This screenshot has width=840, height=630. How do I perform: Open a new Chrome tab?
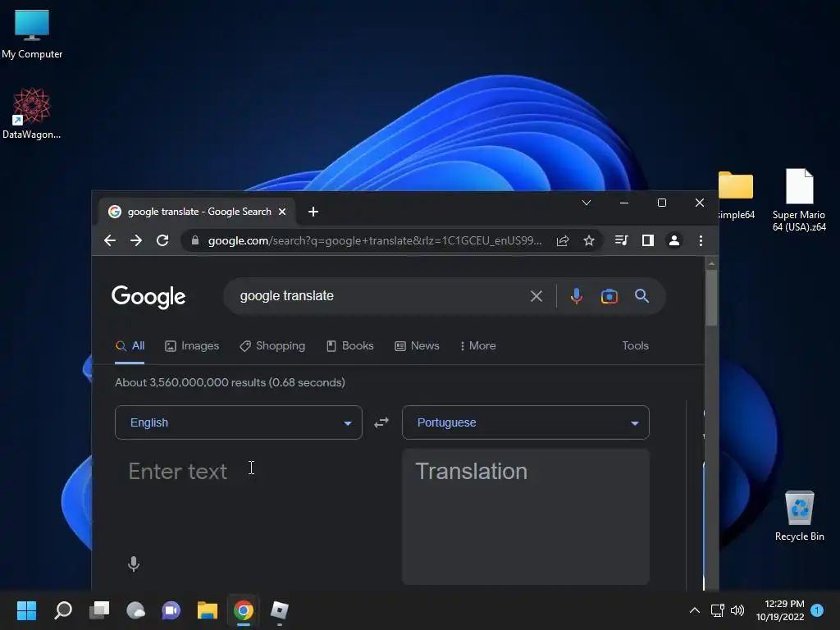pos(313,212)
